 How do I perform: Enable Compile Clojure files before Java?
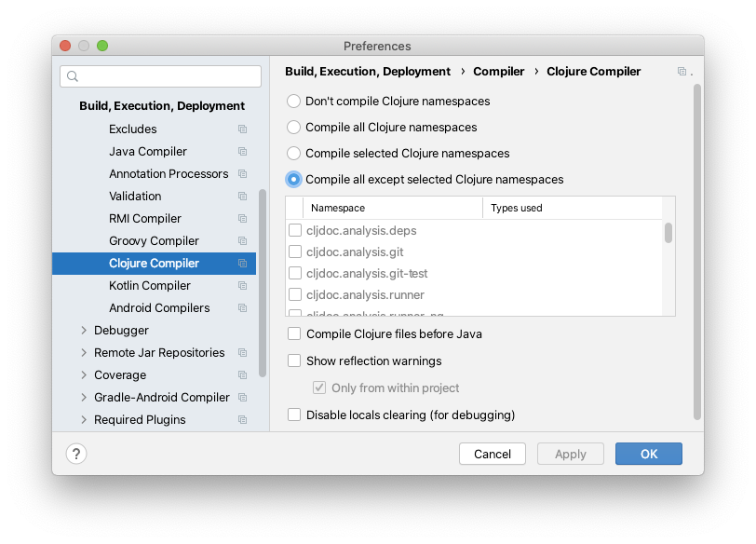pos(294,333)
